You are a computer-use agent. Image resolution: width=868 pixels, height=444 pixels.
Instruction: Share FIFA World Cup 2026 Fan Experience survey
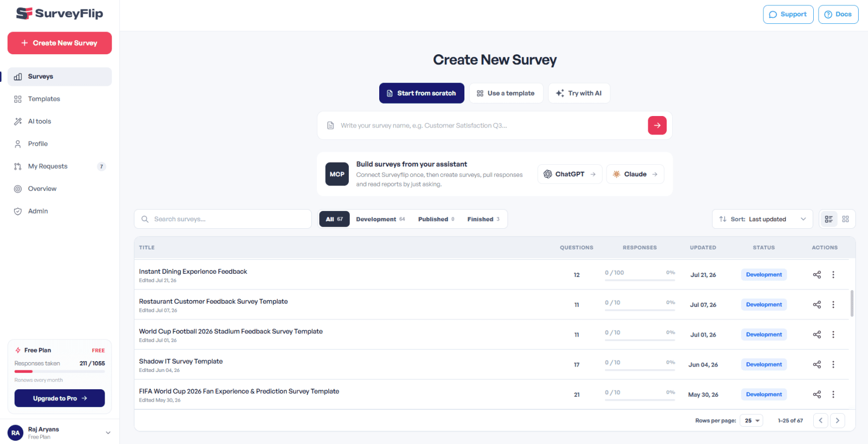pos(817,394)
